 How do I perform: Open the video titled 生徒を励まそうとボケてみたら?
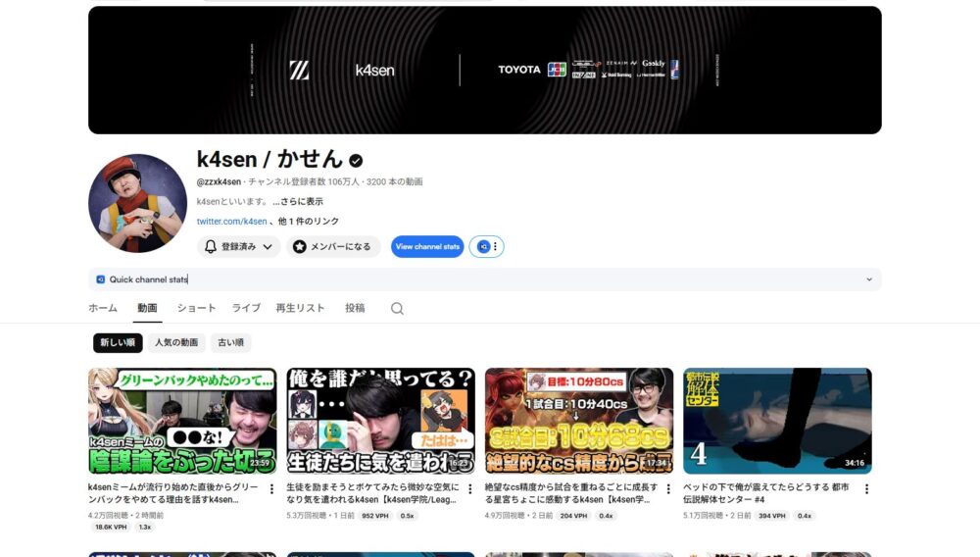tap(372, 493)
